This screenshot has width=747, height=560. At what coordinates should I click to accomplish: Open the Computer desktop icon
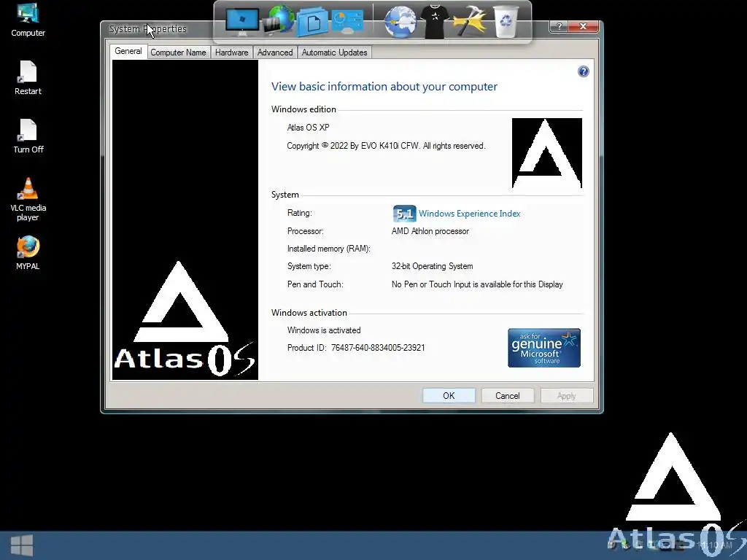[28, 20]
